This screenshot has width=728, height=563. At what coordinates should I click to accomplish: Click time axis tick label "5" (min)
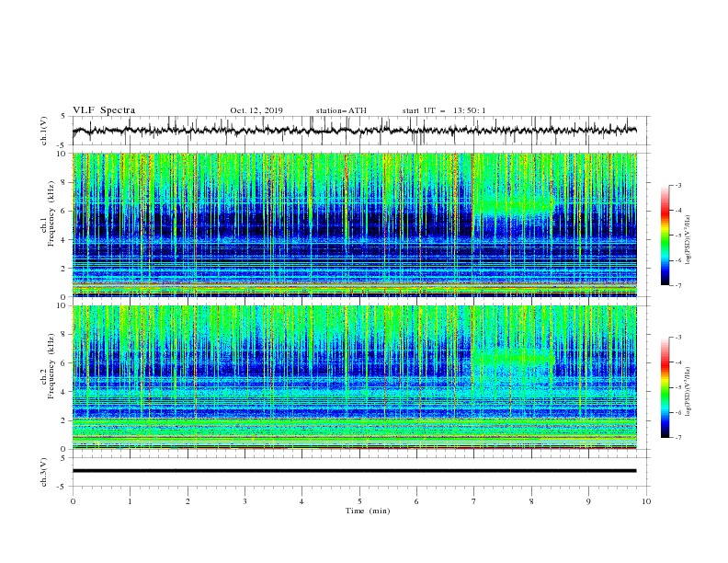pyautogui.click(x=359, y=501)
